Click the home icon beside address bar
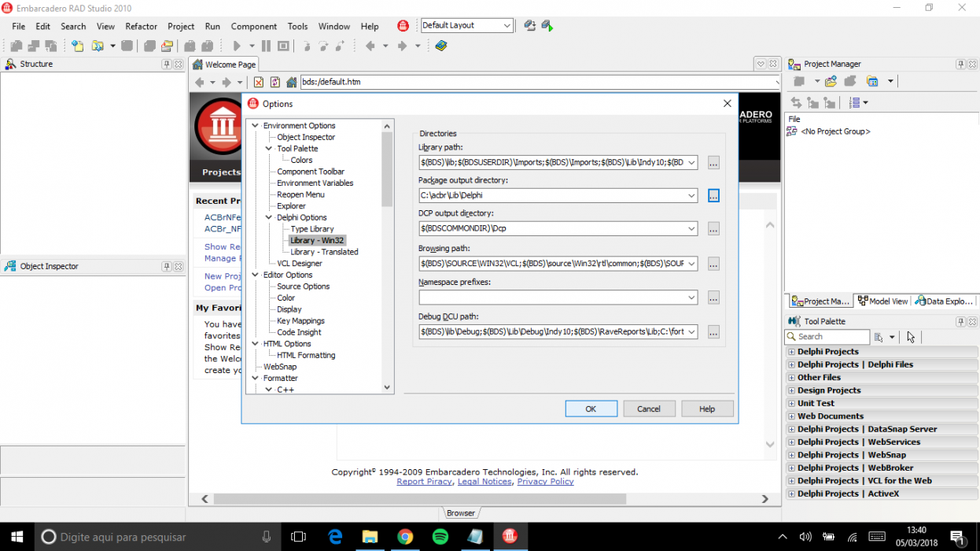Viewport: 980px width, 551px height. [x=292, y=82]
